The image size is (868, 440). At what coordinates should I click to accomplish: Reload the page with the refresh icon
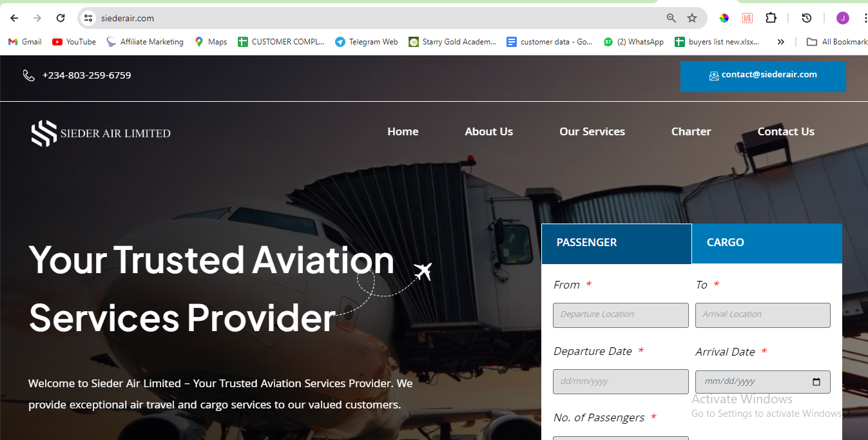pos(61,18)
